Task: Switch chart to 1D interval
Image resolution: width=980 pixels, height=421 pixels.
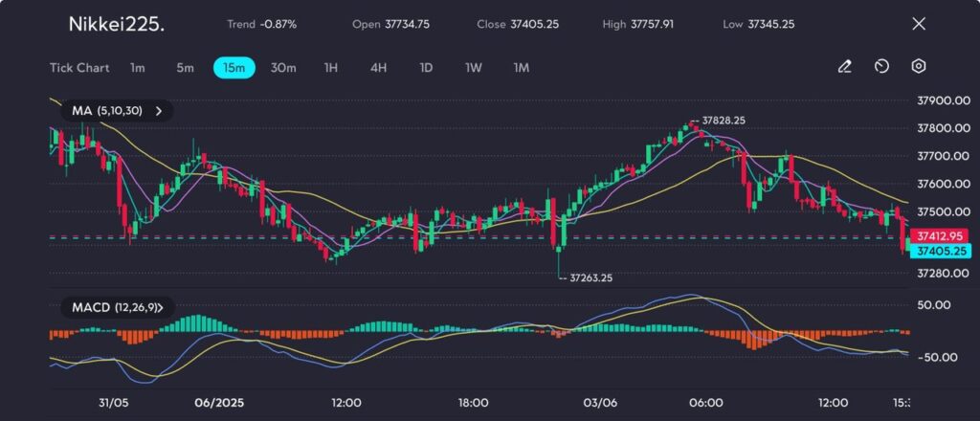Action: pos(426,68)
